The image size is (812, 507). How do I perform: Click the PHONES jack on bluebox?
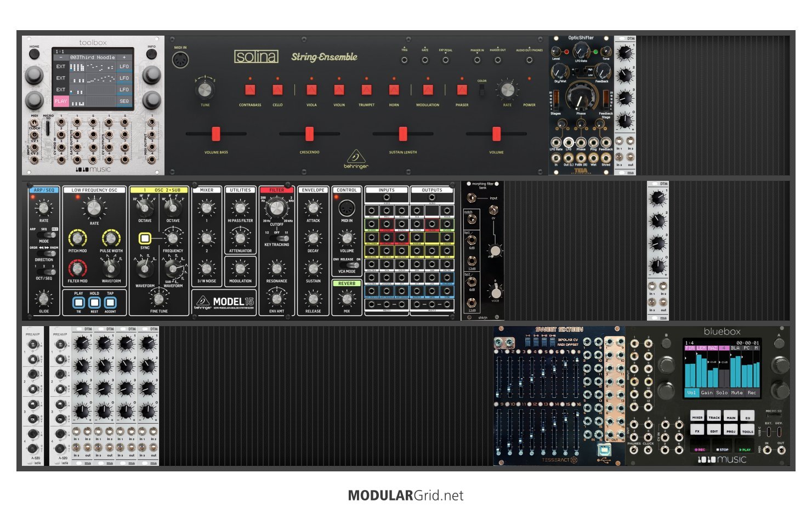(634, 450)
